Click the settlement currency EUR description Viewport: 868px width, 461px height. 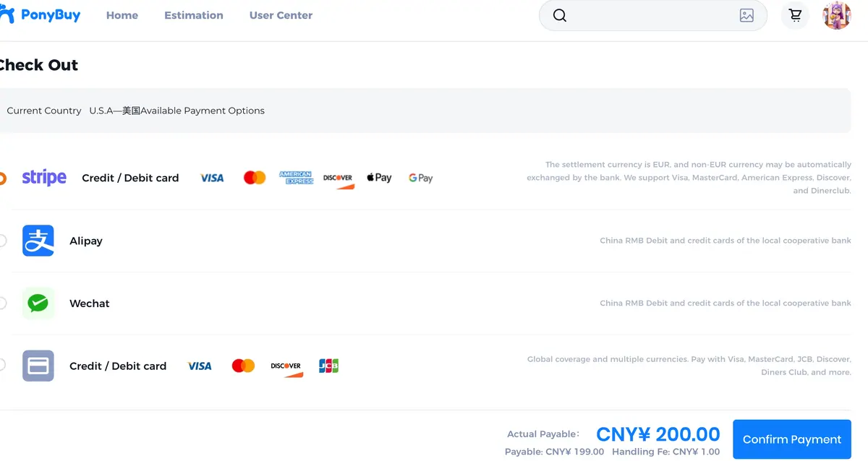689,178
